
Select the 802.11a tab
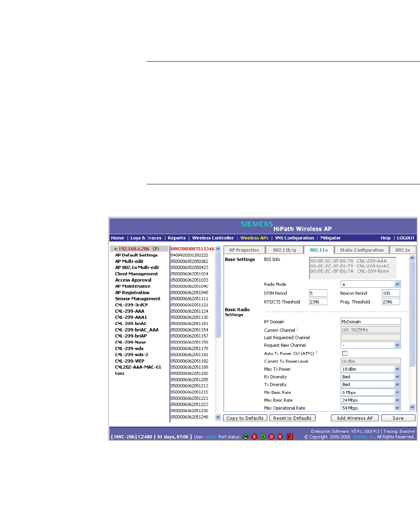pos(319,250)
